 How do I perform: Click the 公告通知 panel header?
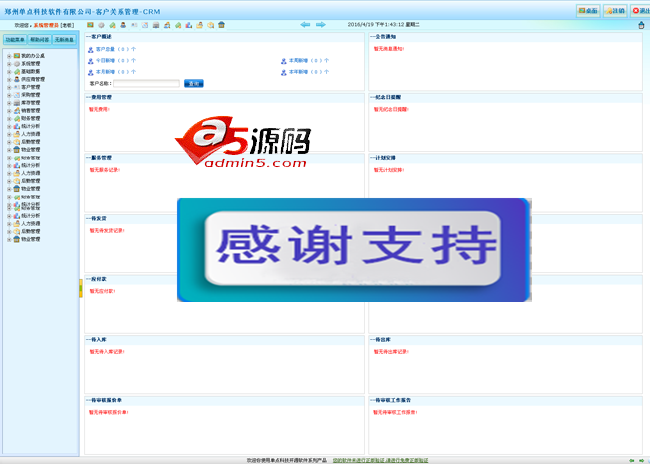[505, 37]
